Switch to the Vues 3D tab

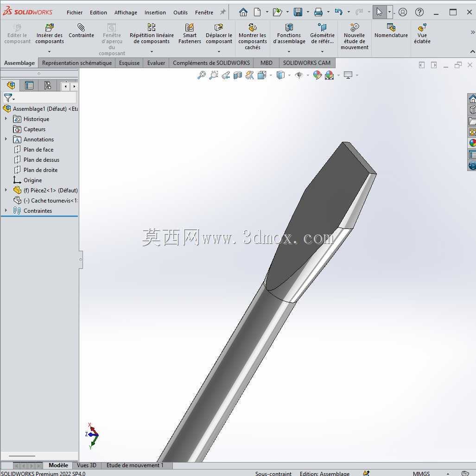(87, 465)
